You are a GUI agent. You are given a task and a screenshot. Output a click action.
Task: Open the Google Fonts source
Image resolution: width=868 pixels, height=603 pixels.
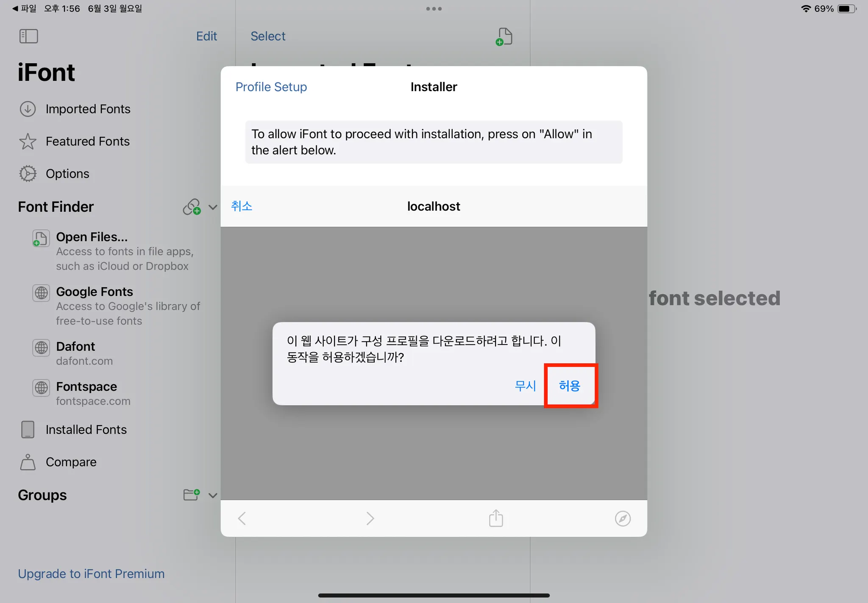(95, 292)
